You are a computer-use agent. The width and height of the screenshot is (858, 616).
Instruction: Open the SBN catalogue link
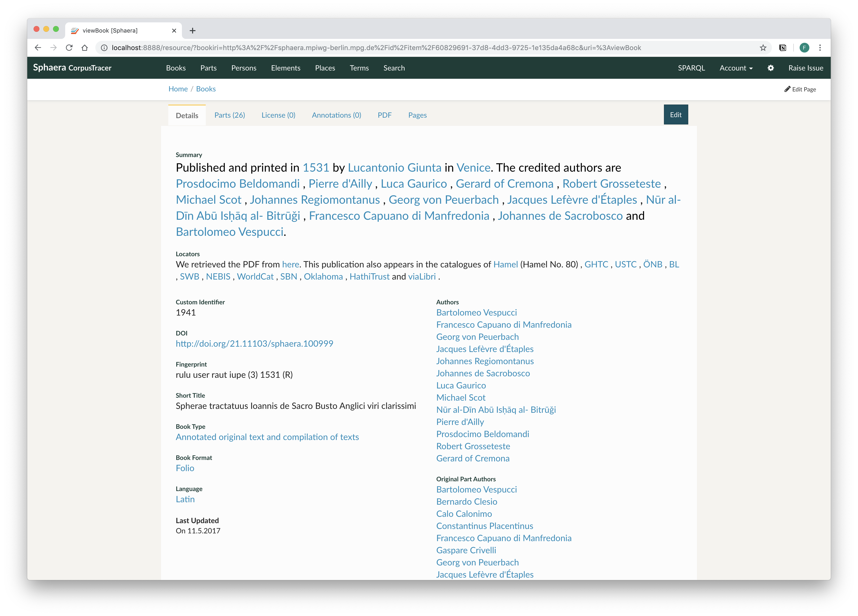tap(289, 276)
